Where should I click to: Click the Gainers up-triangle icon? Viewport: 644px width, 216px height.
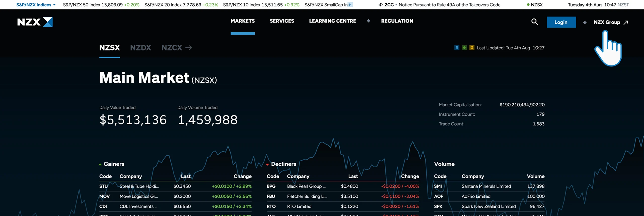coord(100,164)
